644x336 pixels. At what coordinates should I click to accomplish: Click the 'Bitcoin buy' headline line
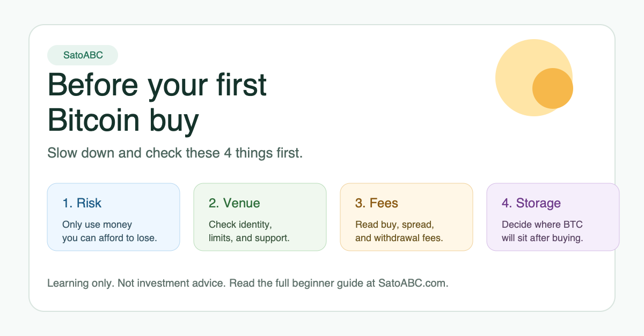click(123, 120)
